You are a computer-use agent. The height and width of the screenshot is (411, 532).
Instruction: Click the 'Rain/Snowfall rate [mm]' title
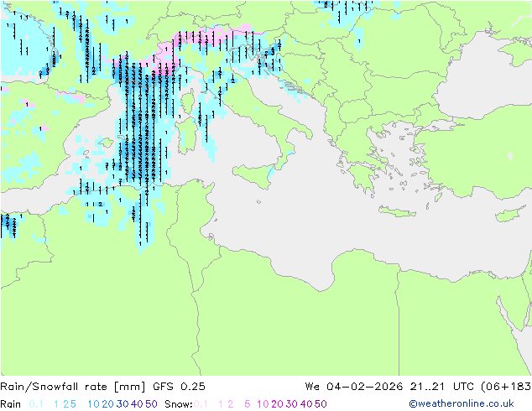pos(73,387)
